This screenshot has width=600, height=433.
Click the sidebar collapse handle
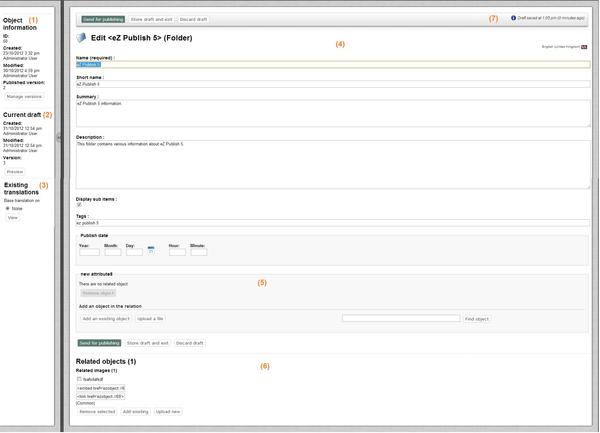(x=59, y=137)
